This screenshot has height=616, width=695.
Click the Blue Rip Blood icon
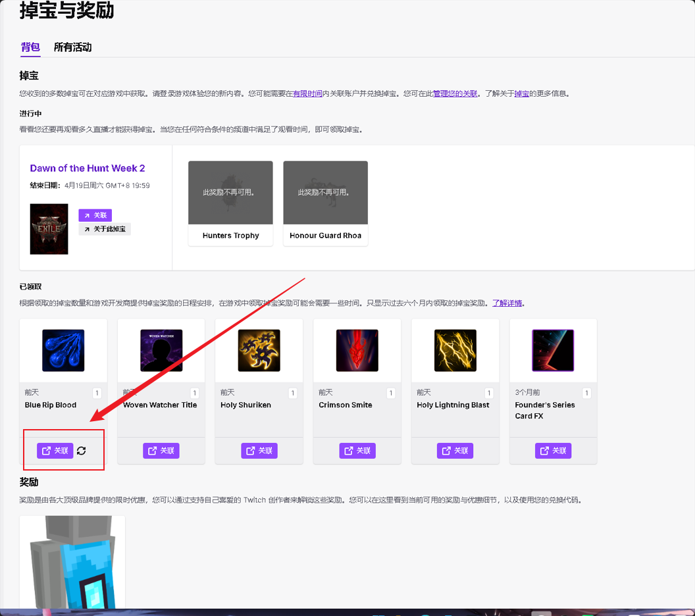click(63, 351)
